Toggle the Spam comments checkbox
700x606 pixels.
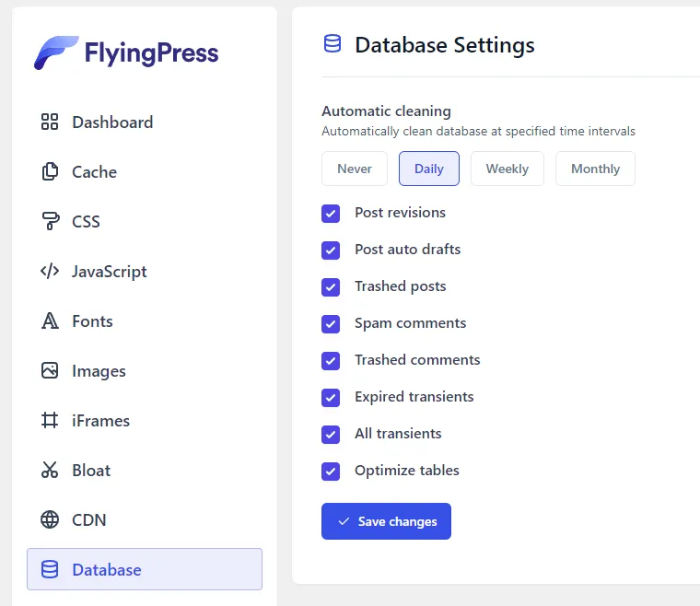point(331,324)
